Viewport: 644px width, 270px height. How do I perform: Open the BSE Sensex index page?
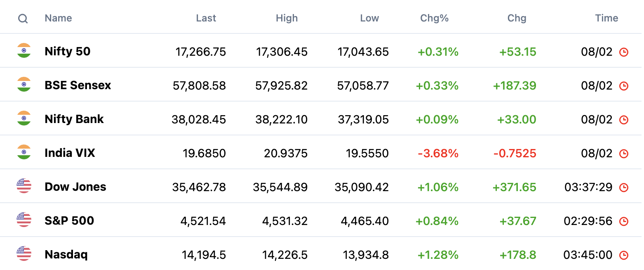tap(78, 85)
